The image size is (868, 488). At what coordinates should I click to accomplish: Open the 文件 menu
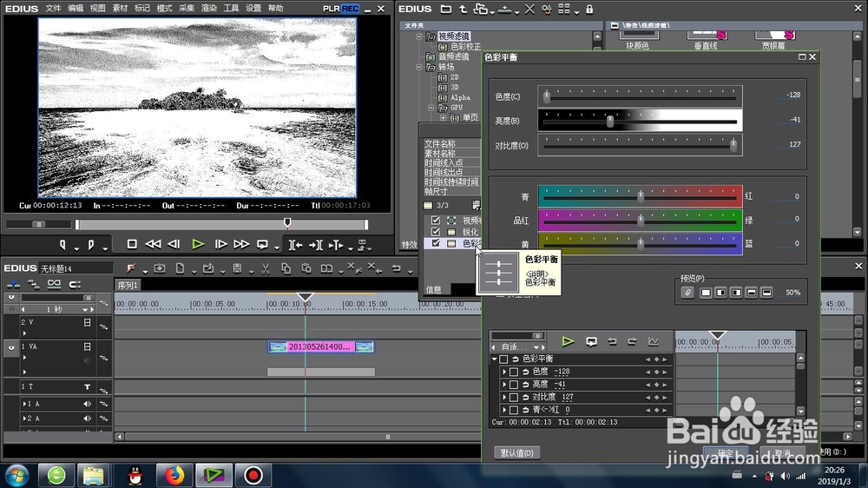pos(53,9)
